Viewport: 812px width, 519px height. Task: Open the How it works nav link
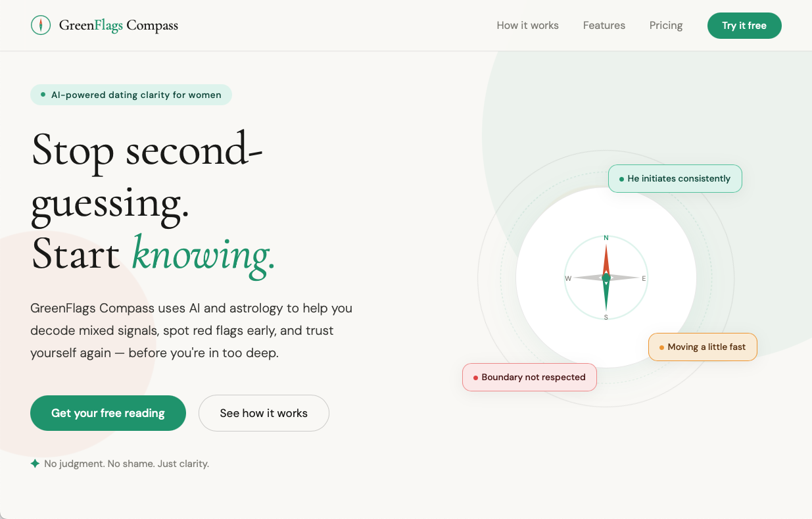(x=527, y=26)
